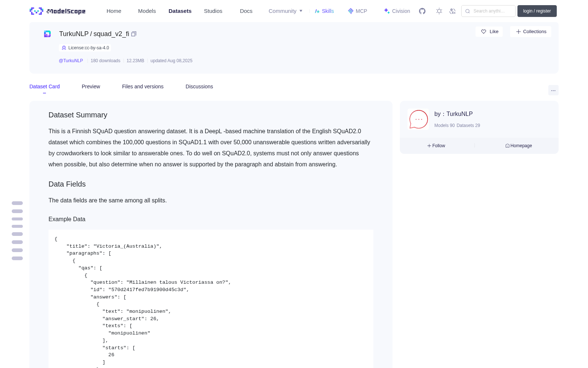The image size is (588, 368).
Task: Open the Skills page
Action: pos(324,11)
